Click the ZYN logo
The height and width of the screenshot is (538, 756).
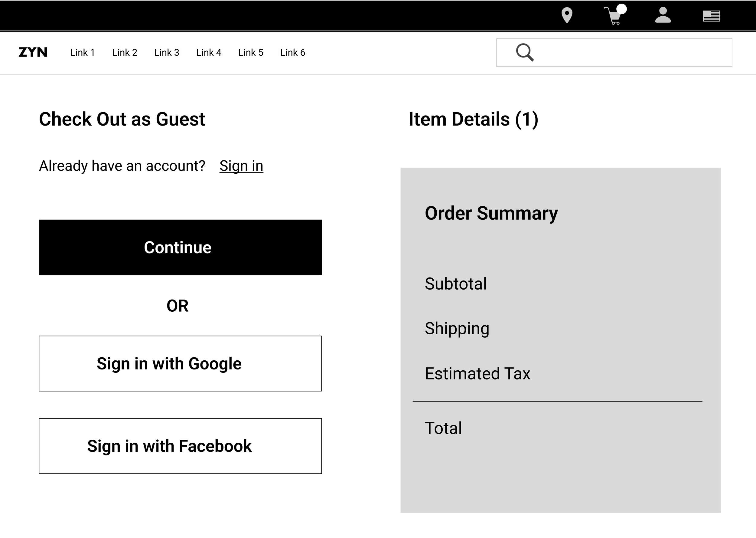tap(33, 52)
